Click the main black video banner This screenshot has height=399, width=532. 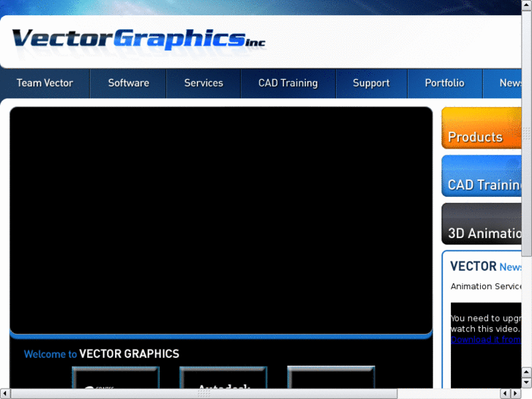click(x=221, y=220)
